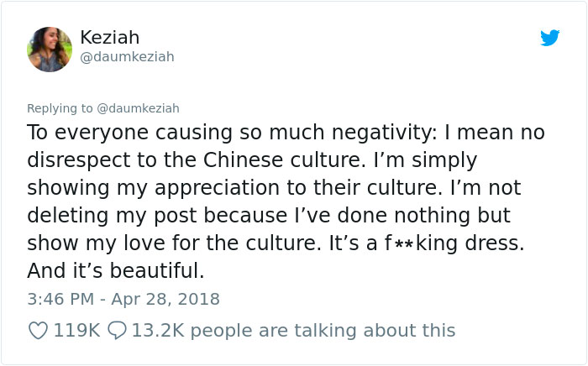This screenshot has height=366, width=588.
Task: Click the reply speech bubble icon
Action: tap(118, 331)
